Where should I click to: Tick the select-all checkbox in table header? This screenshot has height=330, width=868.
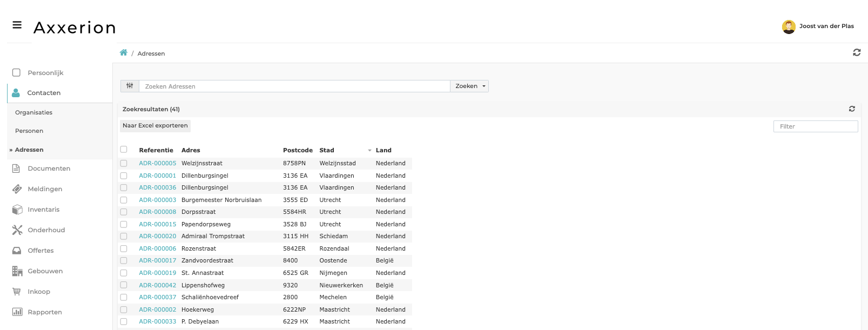pyautogui.click(x=124, y=150)
